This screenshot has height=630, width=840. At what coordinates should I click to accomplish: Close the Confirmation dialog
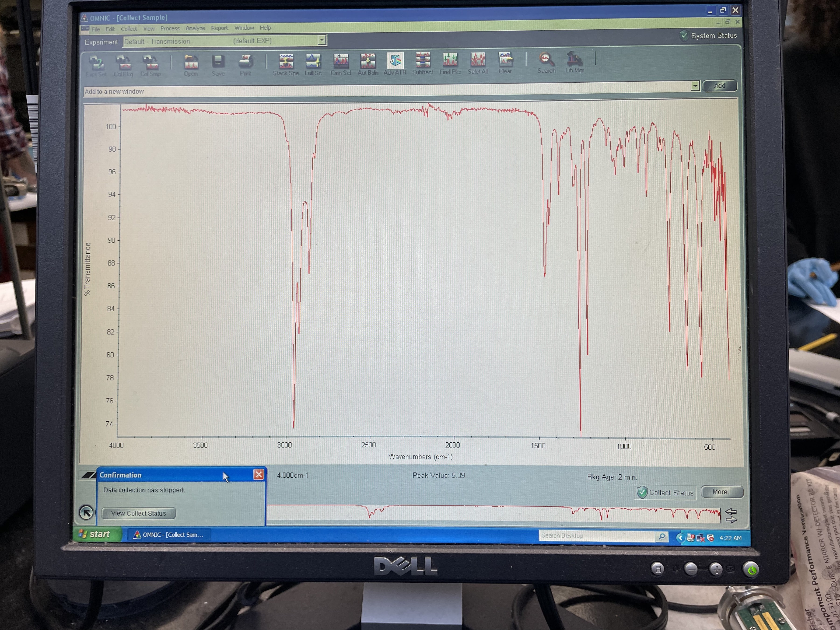(x=259, y=474)
